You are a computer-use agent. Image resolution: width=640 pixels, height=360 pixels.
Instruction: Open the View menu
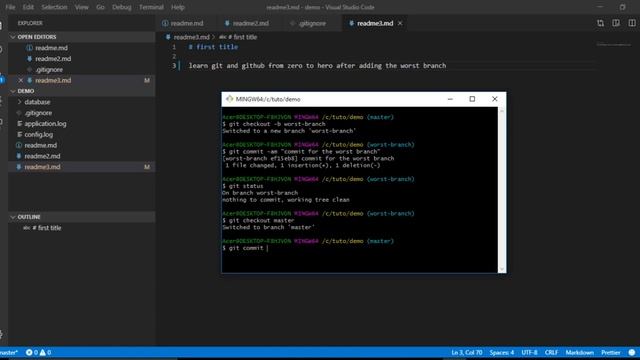click(x=82, y=7)
